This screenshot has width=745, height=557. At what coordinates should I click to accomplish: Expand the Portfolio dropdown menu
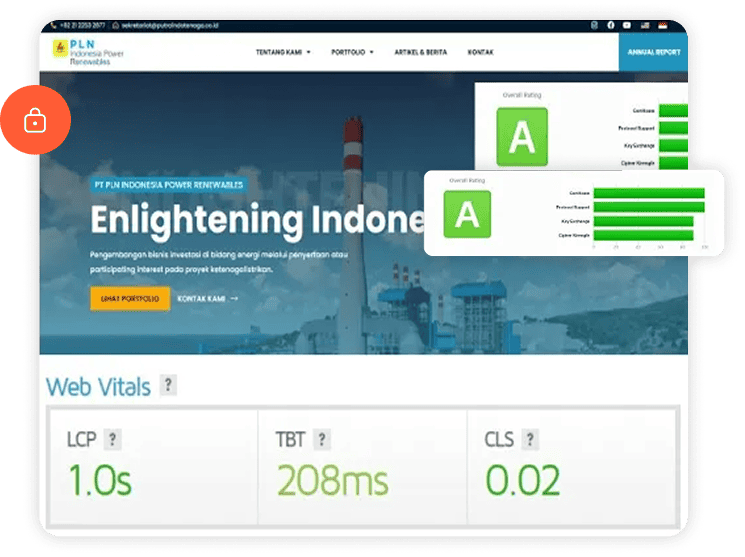[x=352, y=51]
